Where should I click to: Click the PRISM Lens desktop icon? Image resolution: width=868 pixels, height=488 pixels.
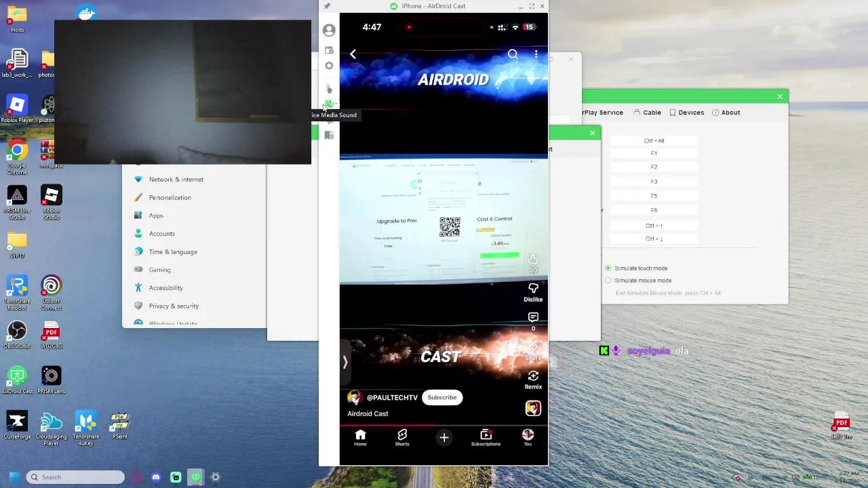pos(51,380)
